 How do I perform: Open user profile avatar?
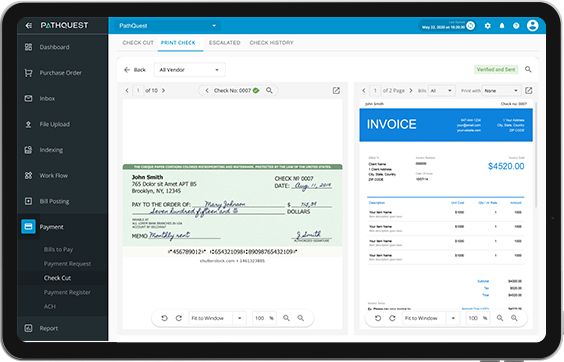point(532,26)
